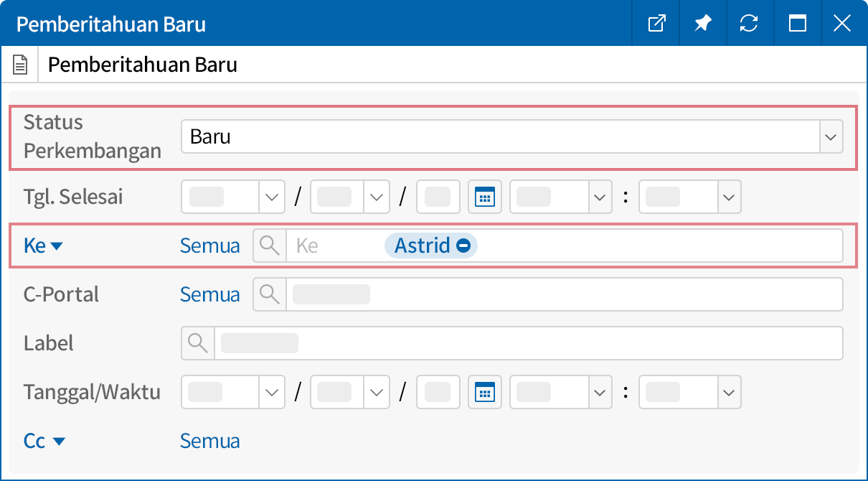Click Semua next to C-Portal
The width and height of the screenshot is (868, 481).
pos(209,294)
